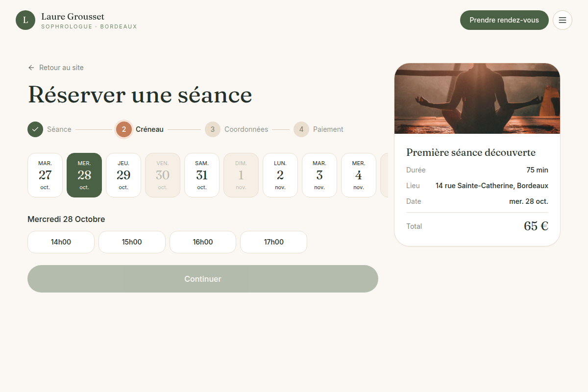Click the meditation photo in summary card
Image resolution: width=588 pixels, height=392 pixels.
477,98
